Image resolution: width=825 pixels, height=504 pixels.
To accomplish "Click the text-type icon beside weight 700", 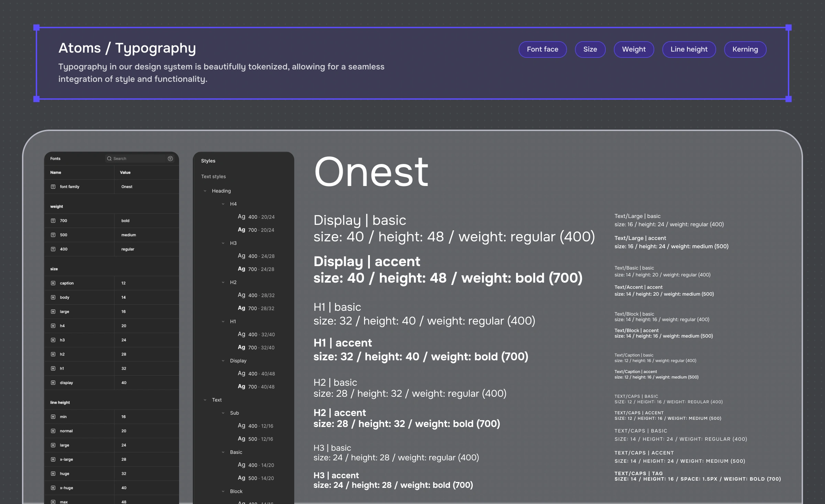I will (x=53, y=221).
